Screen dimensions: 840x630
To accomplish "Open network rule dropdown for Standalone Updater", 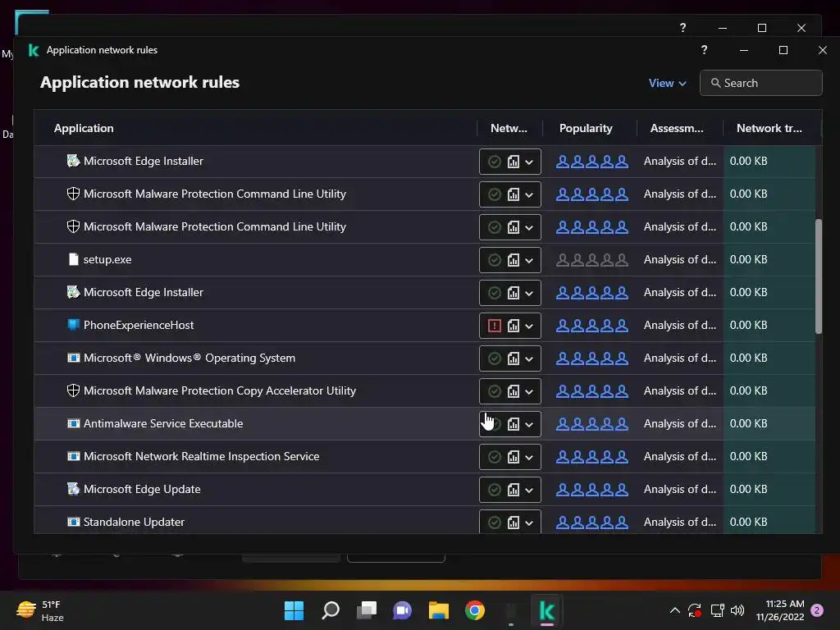I will (529, 523).
